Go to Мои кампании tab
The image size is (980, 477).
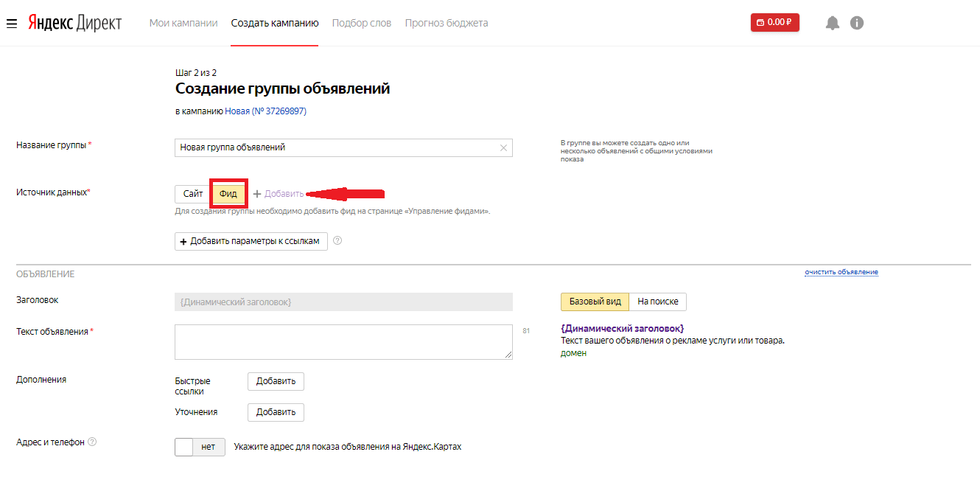pyautogui.click(x=183, y=23)
